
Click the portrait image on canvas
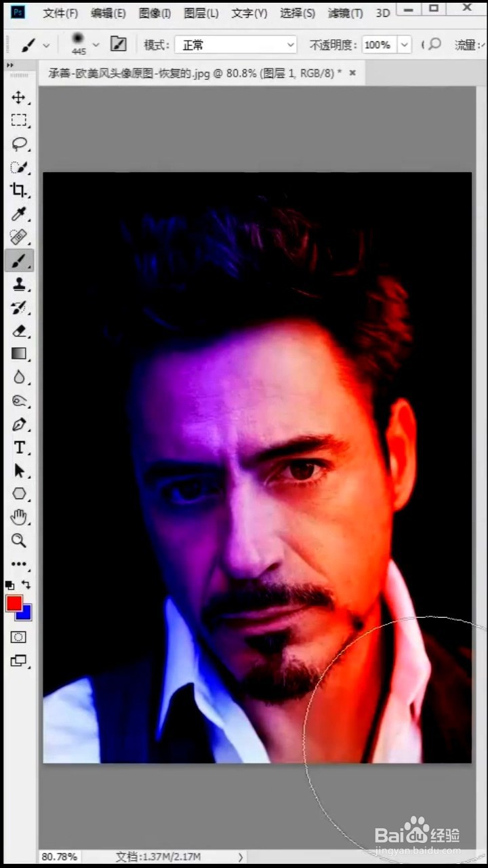point(257,467)
